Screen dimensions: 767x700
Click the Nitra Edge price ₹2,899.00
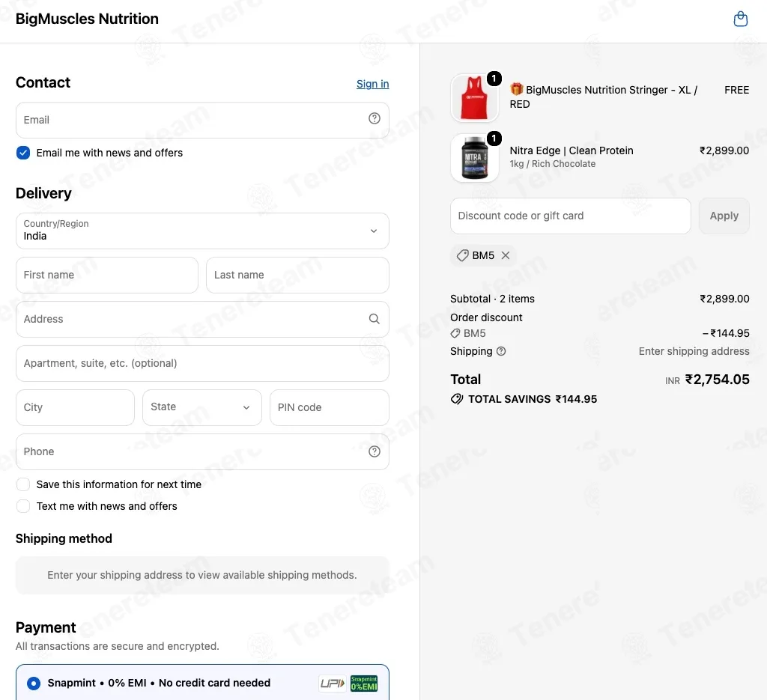724,150
